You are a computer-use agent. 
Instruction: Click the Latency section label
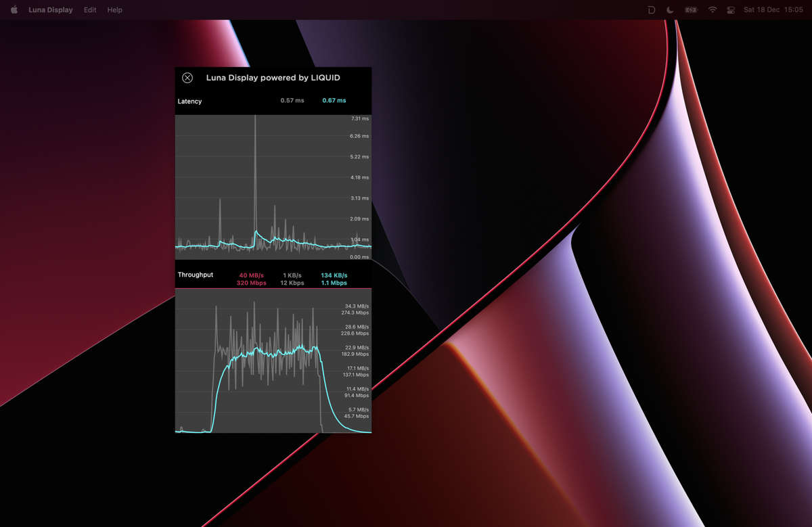[189, 101]
